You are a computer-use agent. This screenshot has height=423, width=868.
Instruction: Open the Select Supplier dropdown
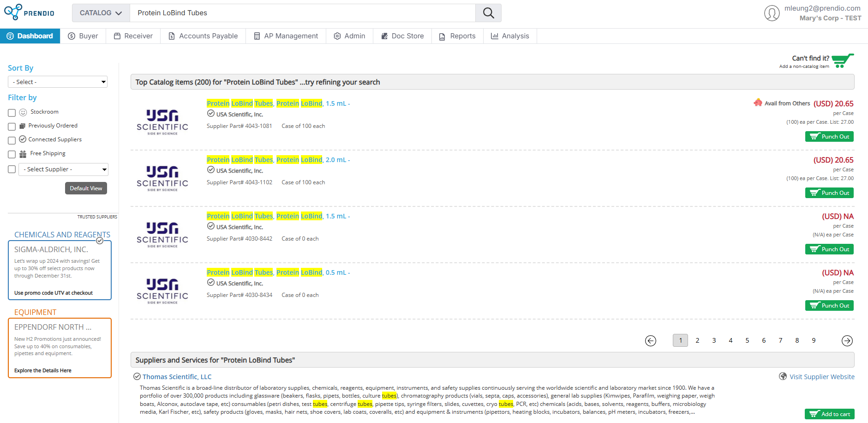coord(64,169)
